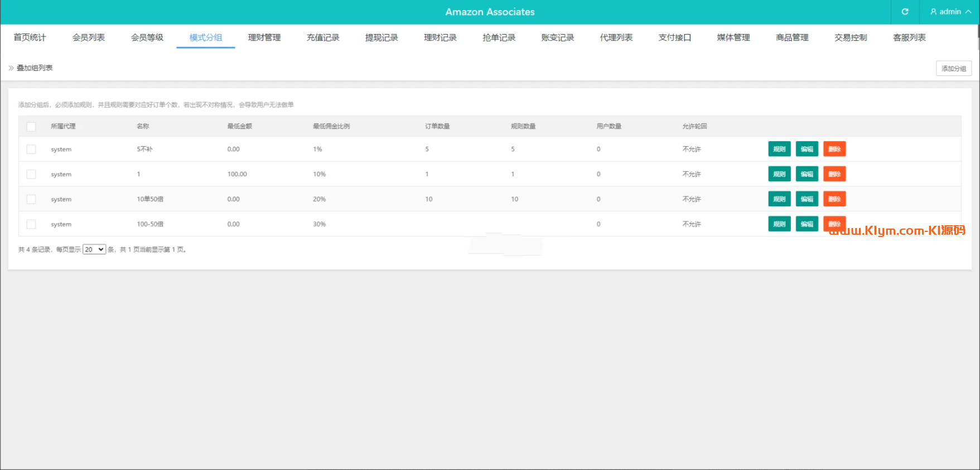The width and height of the screenshot is (980, 470).
Task: Click the 名称 column header
Action: point(143,126)
